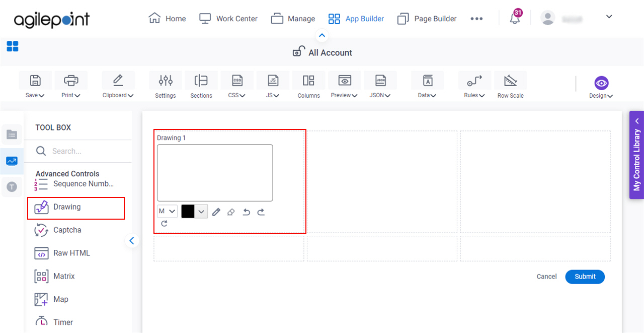Open Manage in top navigation
The height and width of the screenshot is (333, 644).
293,19
